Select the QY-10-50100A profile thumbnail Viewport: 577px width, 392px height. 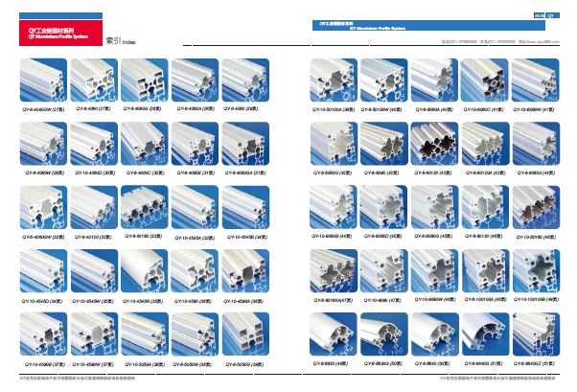[x=335, y=81]
